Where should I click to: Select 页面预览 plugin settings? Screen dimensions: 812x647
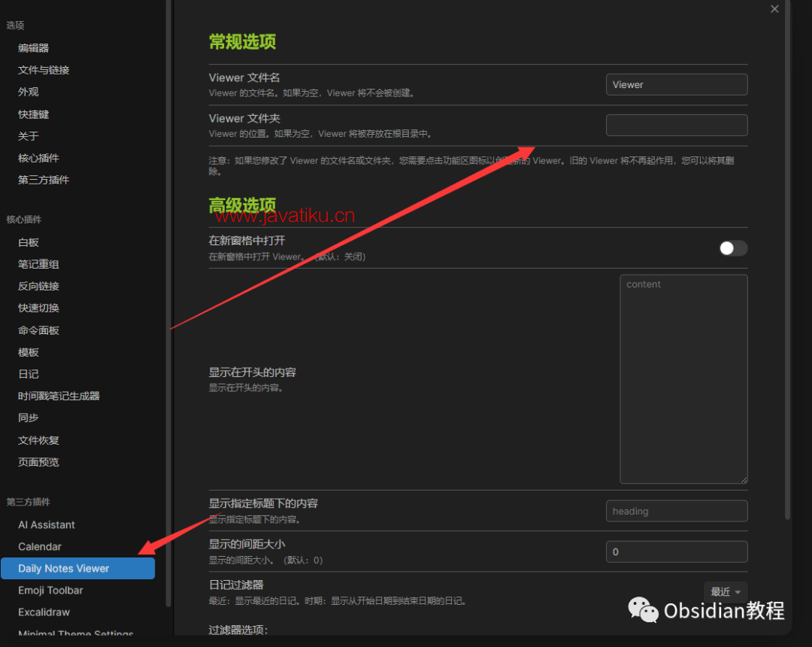pos(38,462)
